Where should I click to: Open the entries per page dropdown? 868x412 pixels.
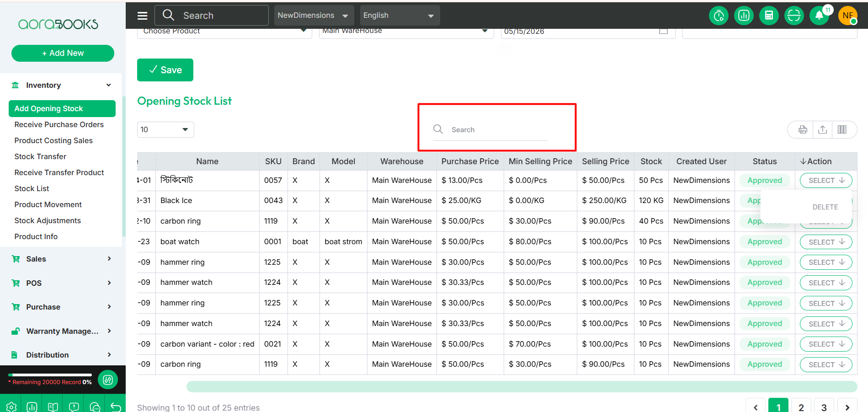pos(165,129)
